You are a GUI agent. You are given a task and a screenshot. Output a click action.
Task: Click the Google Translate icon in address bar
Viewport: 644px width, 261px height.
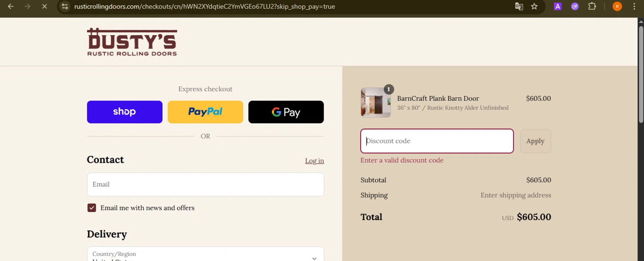(519, 6)
